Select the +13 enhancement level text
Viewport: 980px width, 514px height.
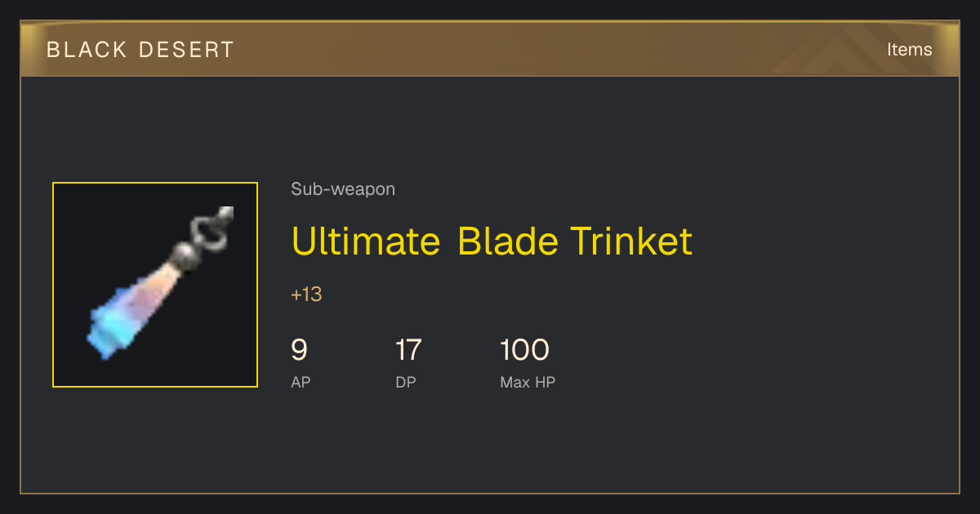point(306,295)
